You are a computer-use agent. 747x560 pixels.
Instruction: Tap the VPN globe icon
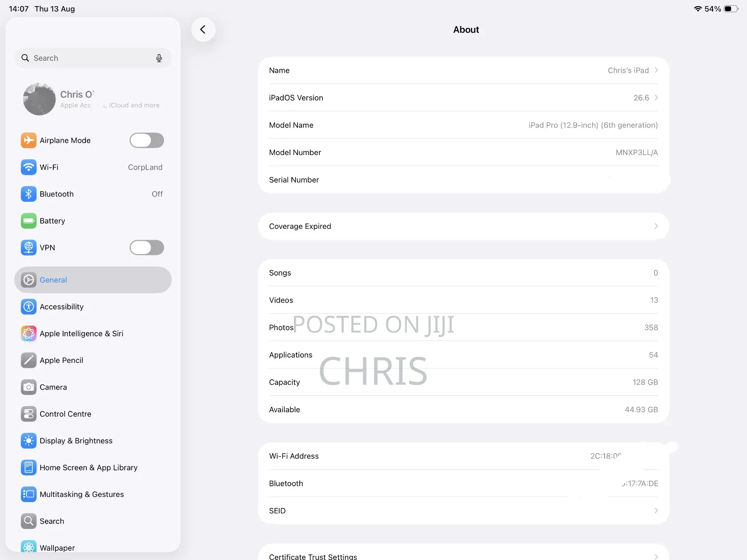(x=28, y=248)
